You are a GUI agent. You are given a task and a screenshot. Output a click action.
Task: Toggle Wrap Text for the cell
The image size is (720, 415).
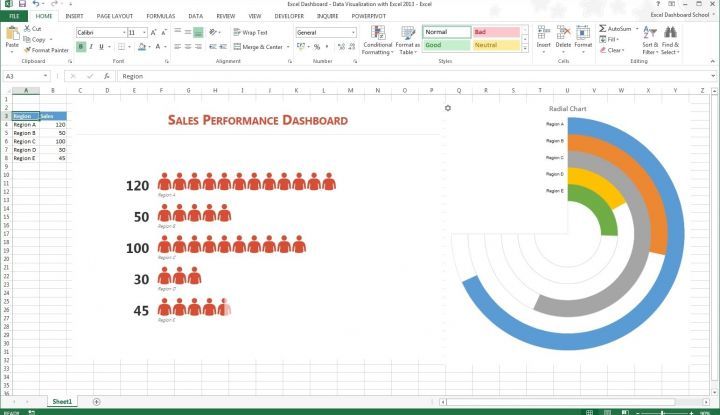pyautogui.click(x=250, y=33)
